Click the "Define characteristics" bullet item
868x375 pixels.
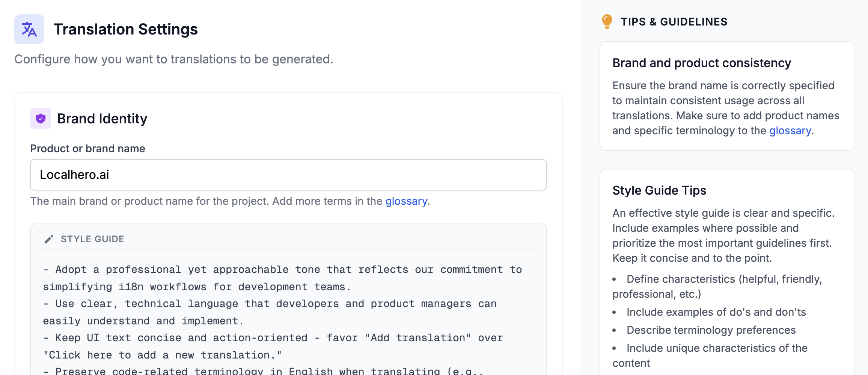[x=724, y=279]
